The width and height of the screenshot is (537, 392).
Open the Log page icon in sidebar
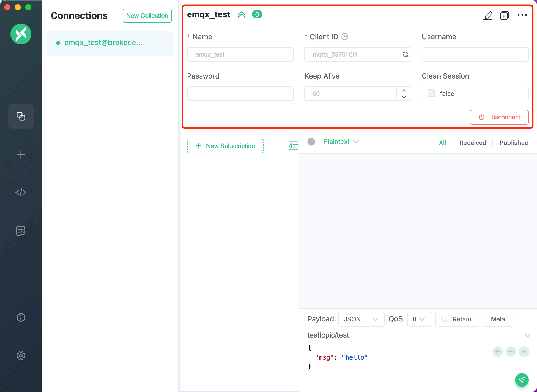[21, 231]
